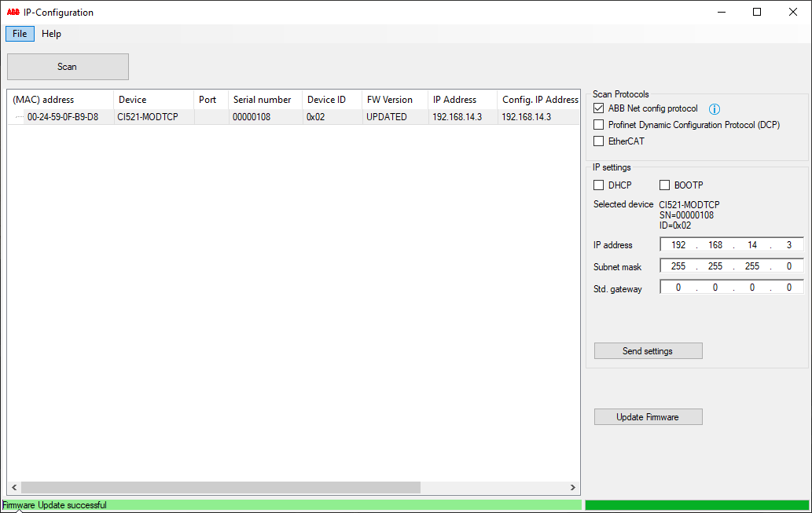Enable EtherCAT scan protocol
This screenshot has height=513, width=812.
[x=598, y=141]
